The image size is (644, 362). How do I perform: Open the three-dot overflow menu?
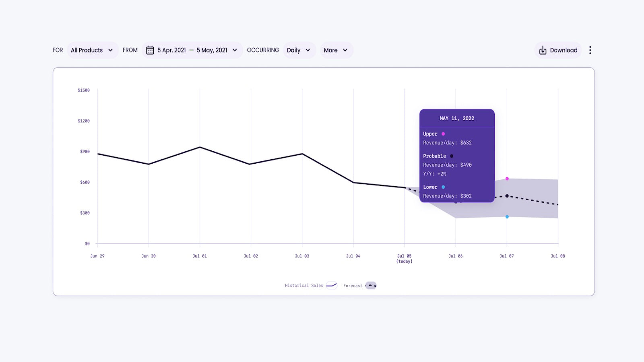pos(590,50)
